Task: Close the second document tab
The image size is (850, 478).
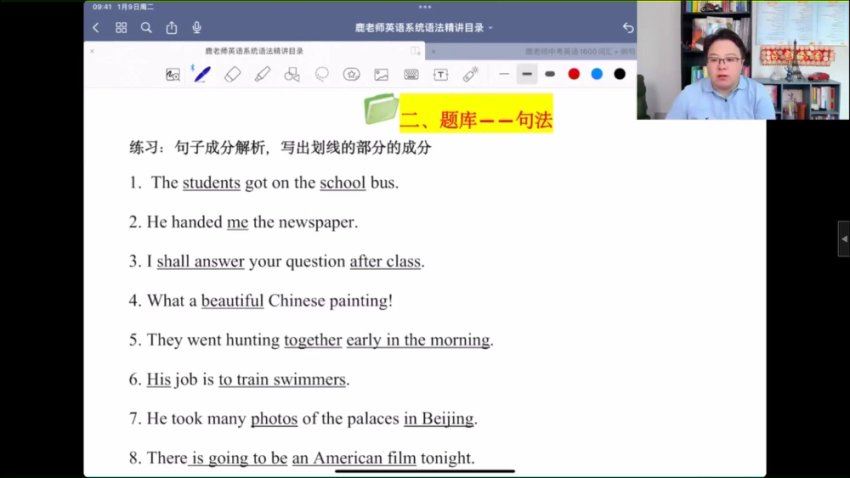Action: [433, 51]
